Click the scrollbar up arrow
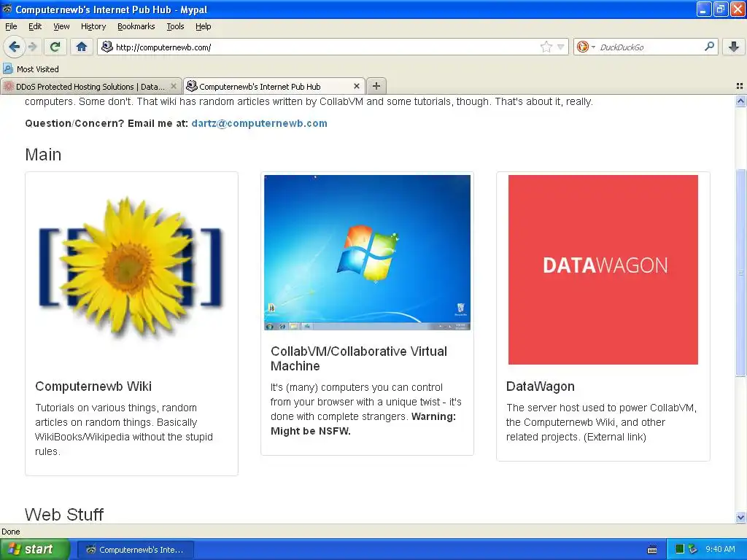This screenshot has width=747, height=560. (x=740, y=101)
